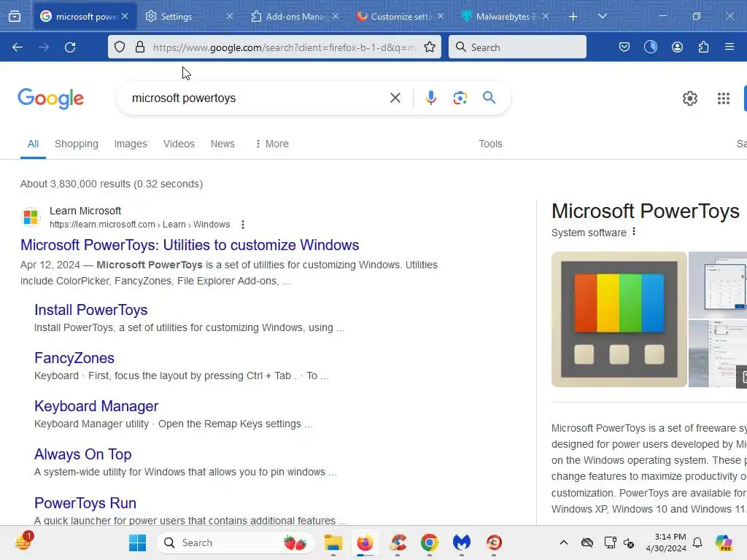The image size is (747, 560).
Task: Open the widgets icon on taskbar
Action: pos(23,542)
